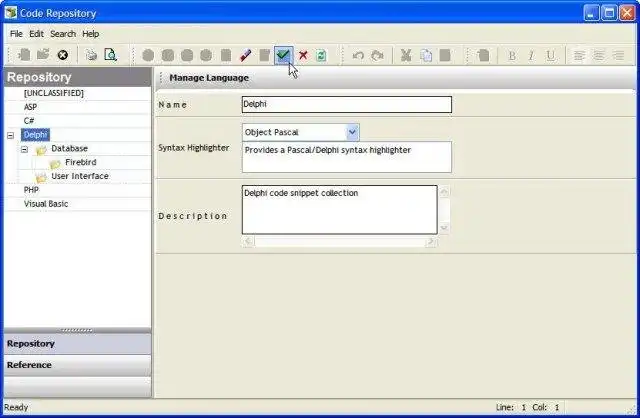The height and width of the screenshot is (418, 640).
Task: Open the Syntax Highlighter dropdown arrow
Action: coord(352,132)
